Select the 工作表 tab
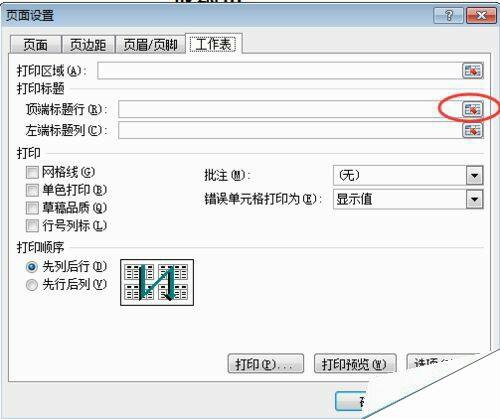This screenshot has width=500, height=419. coord(213,44)
